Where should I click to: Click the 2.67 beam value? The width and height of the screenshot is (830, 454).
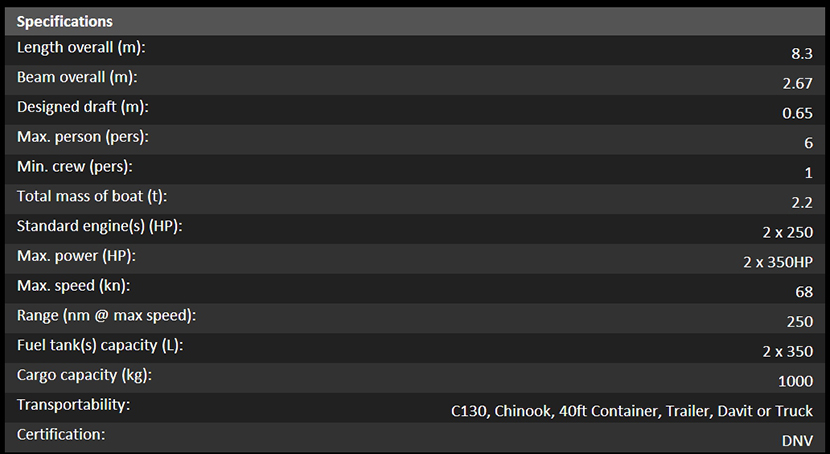coord(797,83)
